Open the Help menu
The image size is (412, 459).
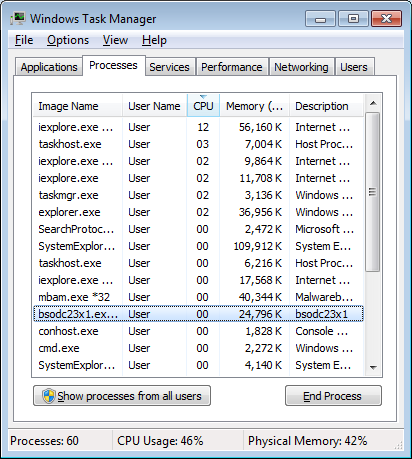tap(154, 40)
